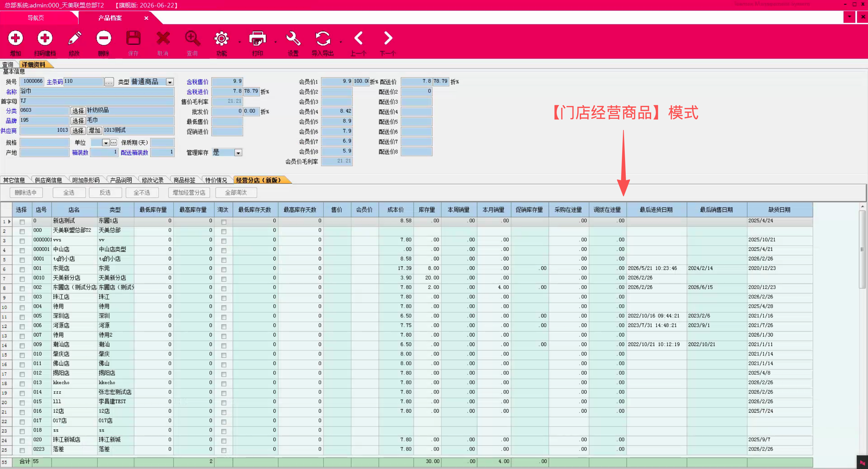Go to previous record with 上一个 arrow
Viewport: 868px width, 469px height.
358,38
